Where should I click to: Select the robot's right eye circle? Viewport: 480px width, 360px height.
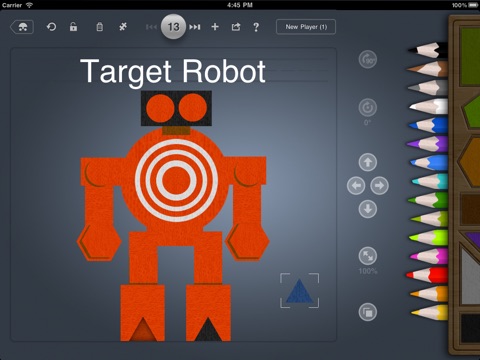(193, 108)
